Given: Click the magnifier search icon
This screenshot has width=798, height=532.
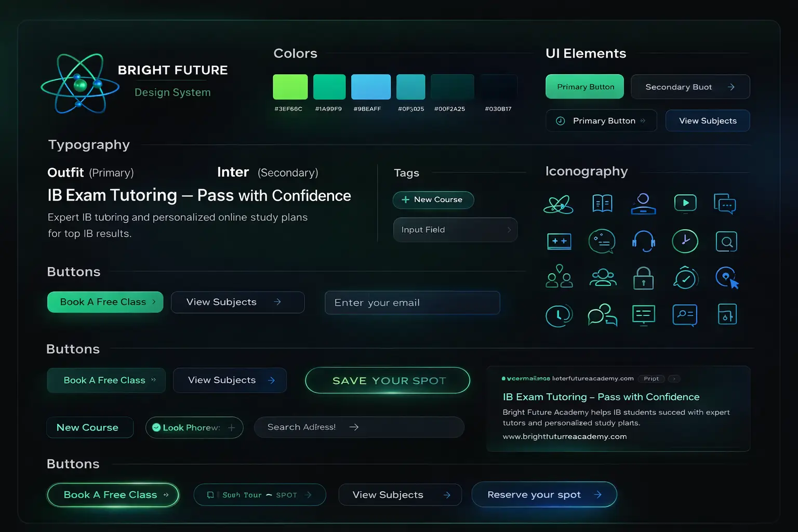Looking at the screenshot, I should coord(726,242).
